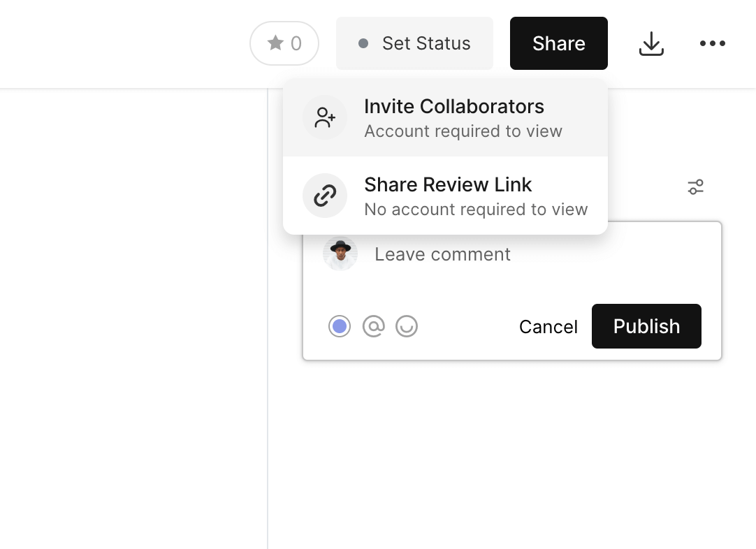Screen dimensions: 756x549
Task: Publish the comment
Action: click(646, 326)
